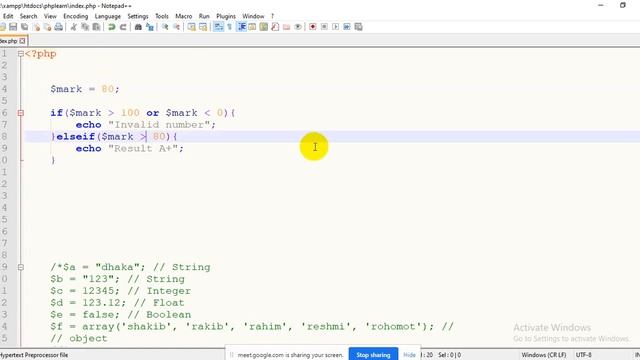This screenshot has height=360, width=640.
Task: Open Find with the binoculars icon
Action: [x=138, y=27]
